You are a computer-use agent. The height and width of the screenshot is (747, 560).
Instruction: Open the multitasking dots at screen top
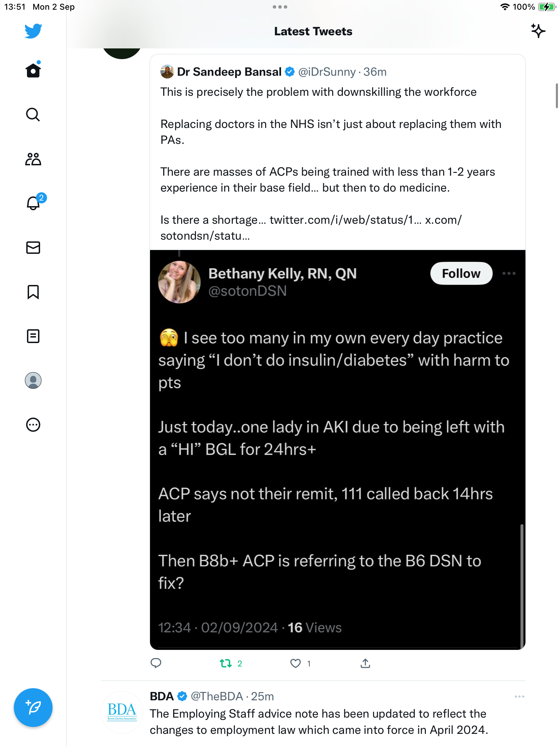[x=280, y=7]
